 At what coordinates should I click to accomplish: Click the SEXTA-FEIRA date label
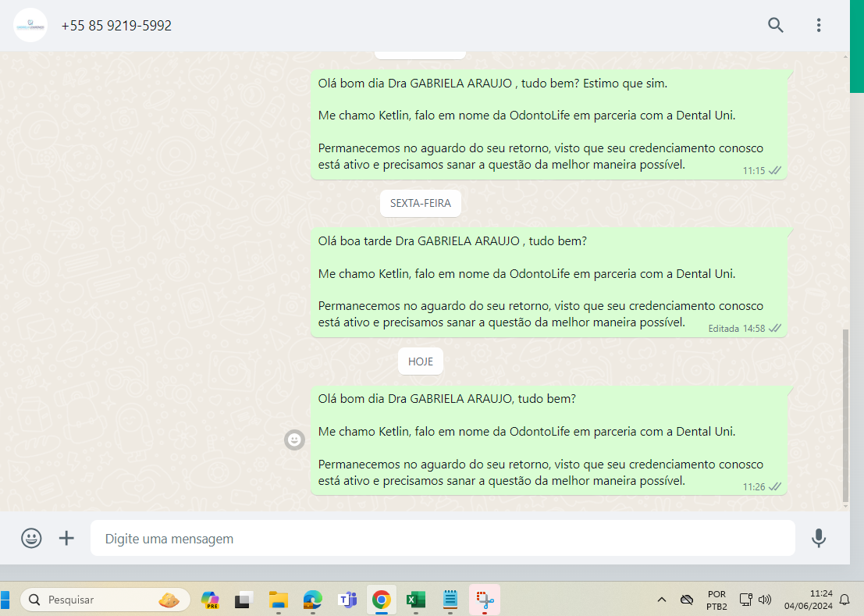click(421, 203)
